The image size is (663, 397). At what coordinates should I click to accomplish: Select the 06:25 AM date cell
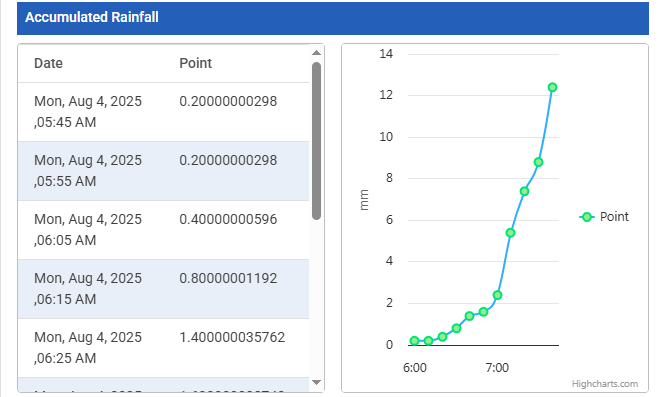pos(88,348)
